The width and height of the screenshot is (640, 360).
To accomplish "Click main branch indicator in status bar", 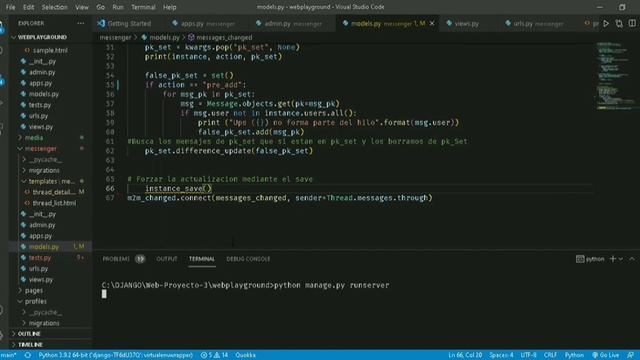I will (9, 355).
